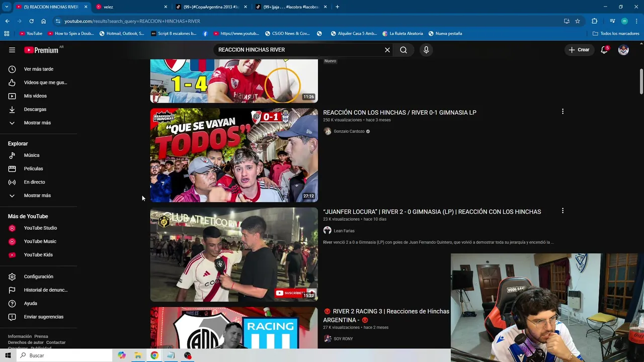Play the QUE SE VAYAN TODOS thumbnail video
The width and height of the screenshot is (644, 362).
tap(234, 155)
